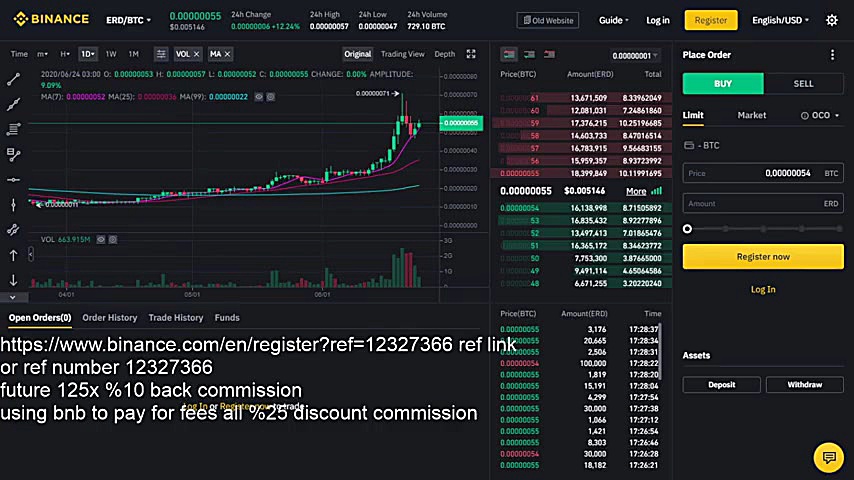Open hours interval dropdown
This screenshot has width=854, height=480.
click(x=65, y=54)
